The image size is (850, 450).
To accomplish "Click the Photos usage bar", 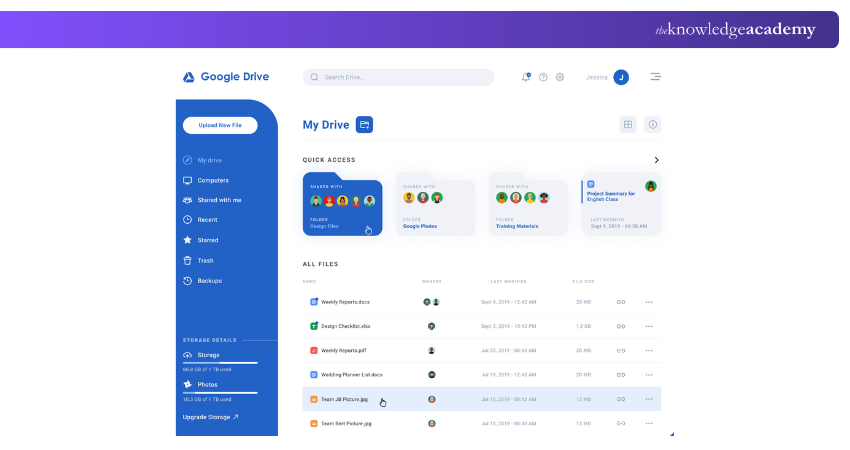I will pos(220,393).
